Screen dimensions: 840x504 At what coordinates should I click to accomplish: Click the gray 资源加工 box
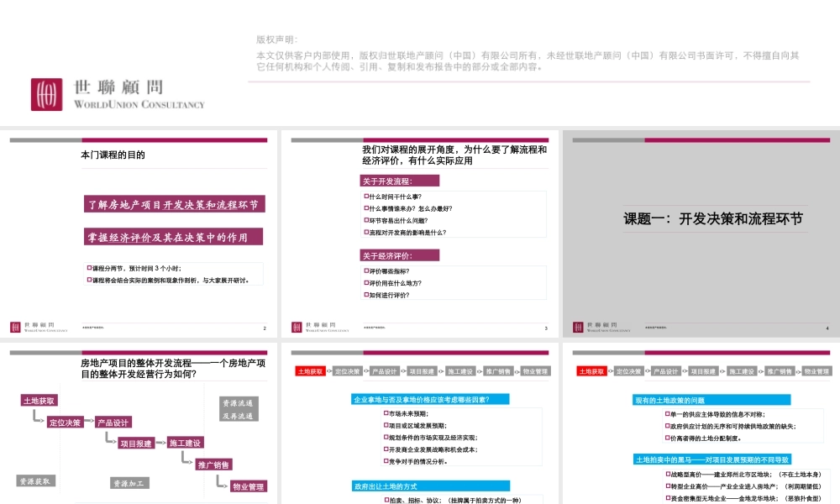129,483
